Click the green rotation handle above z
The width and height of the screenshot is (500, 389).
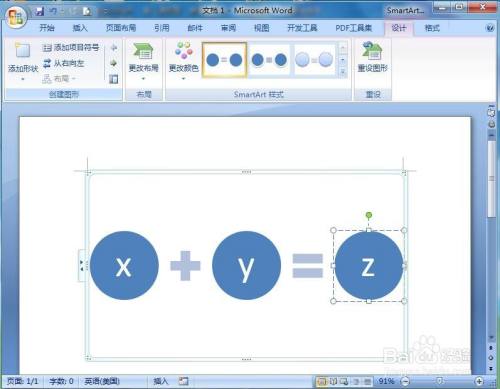point(368,215)
